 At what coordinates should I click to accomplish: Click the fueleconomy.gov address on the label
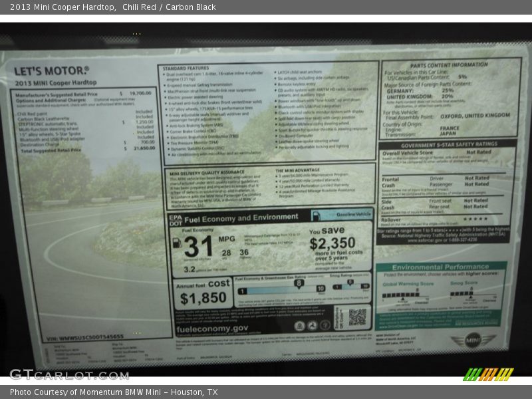click(x=212, y=329)
